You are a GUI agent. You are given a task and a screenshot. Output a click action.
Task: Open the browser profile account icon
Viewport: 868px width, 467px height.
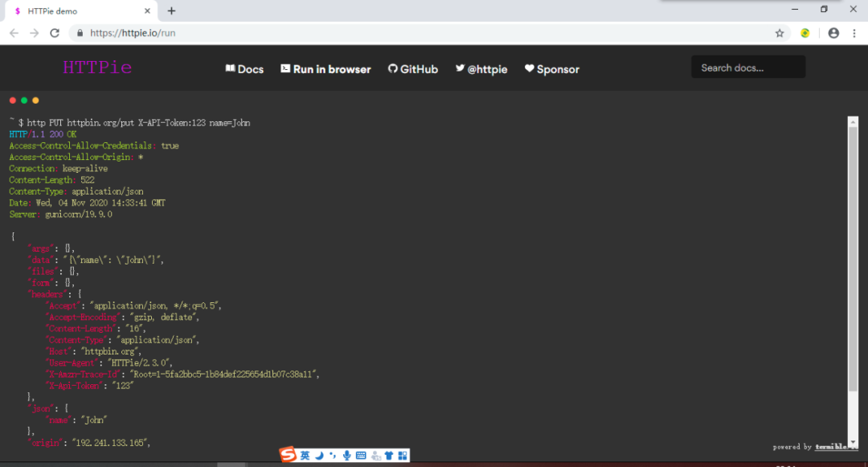tap(833, 33)
